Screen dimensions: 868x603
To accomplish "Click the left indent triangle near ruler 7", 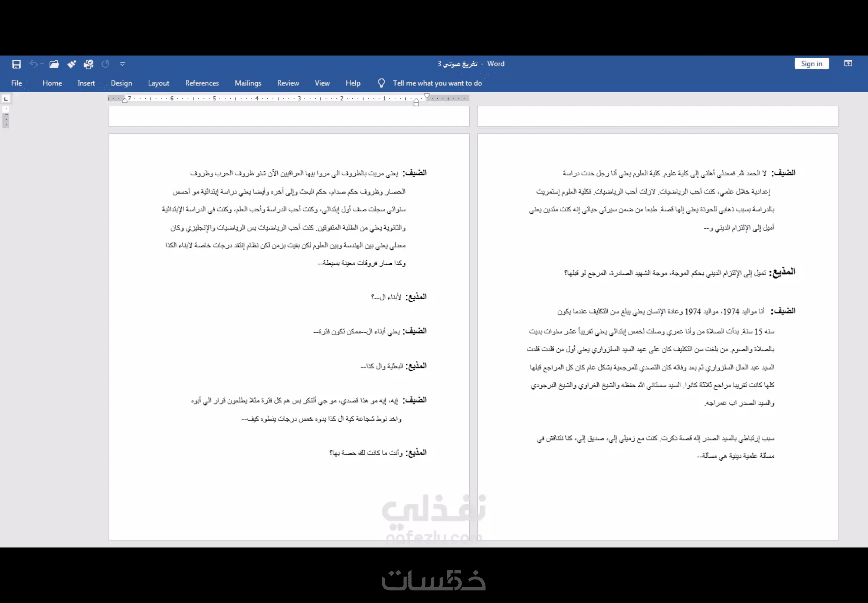I will click(124, 100).
